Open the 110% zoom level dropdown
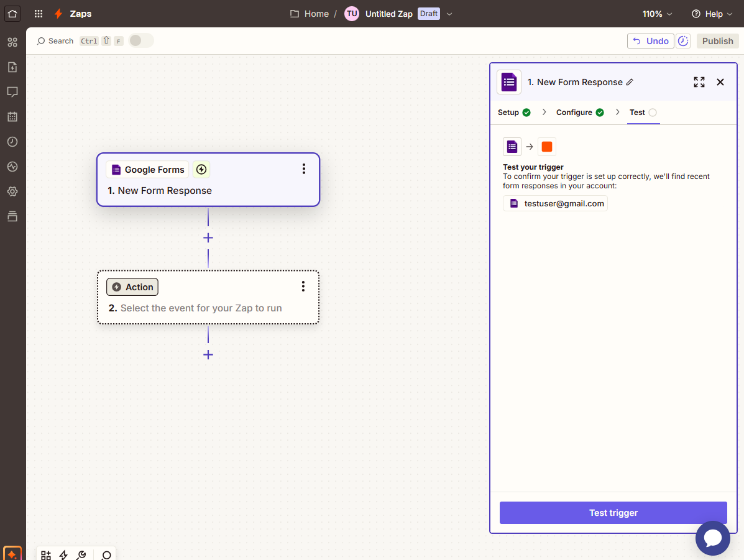744x560 pixels. (657, 14)
